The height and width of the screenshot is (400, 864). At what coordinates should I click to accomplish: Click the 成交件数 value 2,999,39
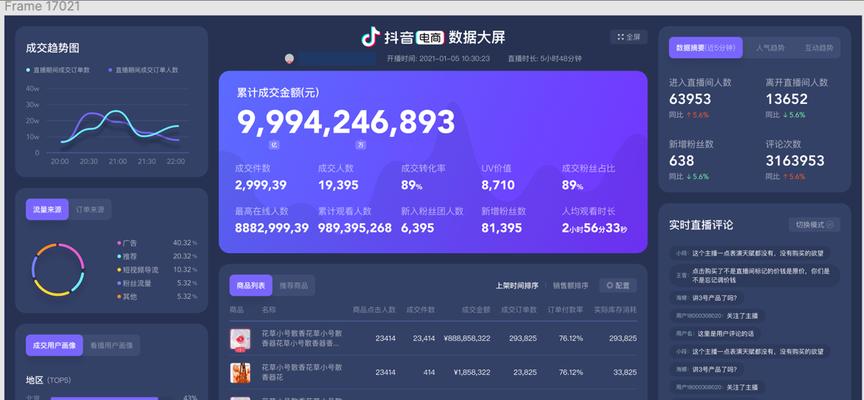pos(261,185)
